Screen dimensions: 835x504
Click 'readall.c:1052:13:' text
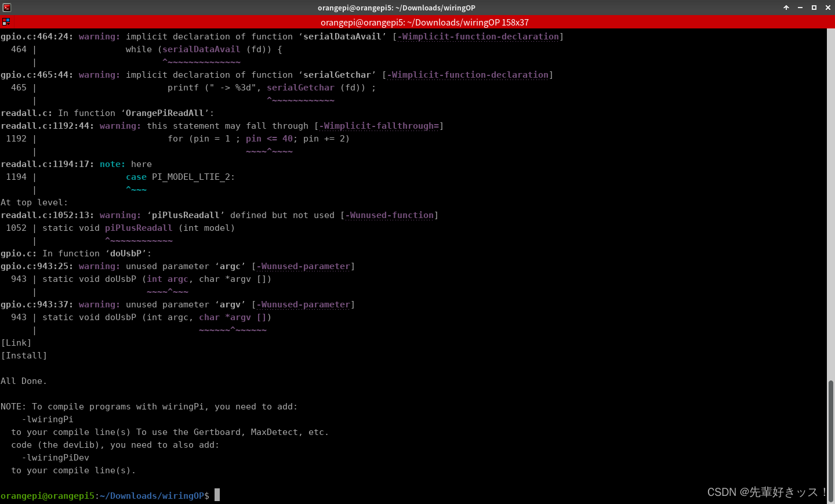[48, 215]
